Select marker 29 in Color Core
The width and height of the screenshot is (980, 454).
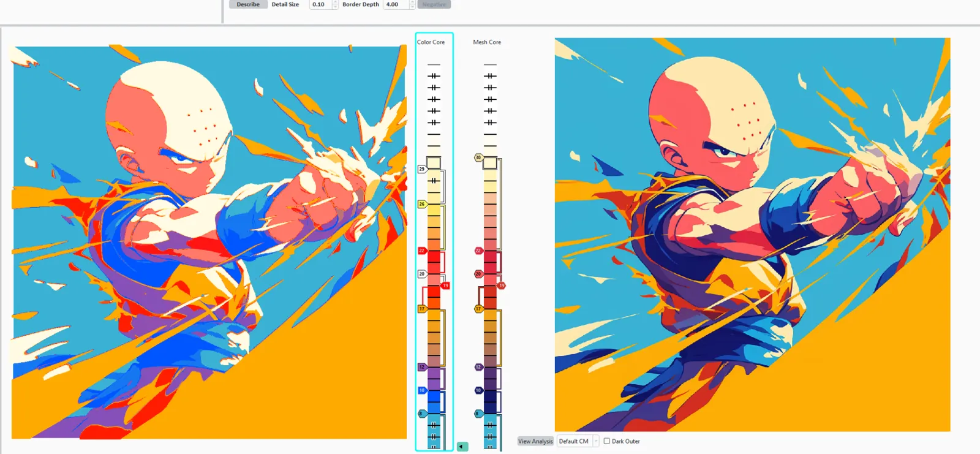(421, 169)
